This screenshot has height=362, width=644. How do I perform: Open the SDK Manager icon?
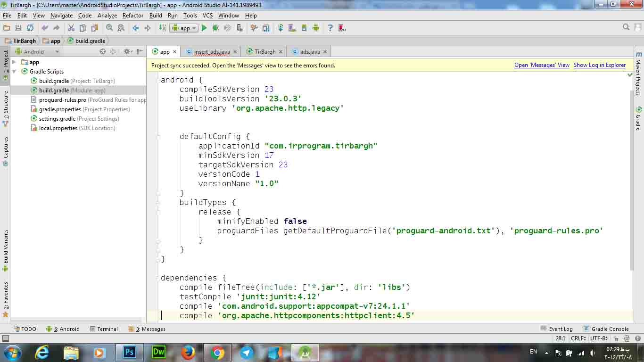click(304, 28)
